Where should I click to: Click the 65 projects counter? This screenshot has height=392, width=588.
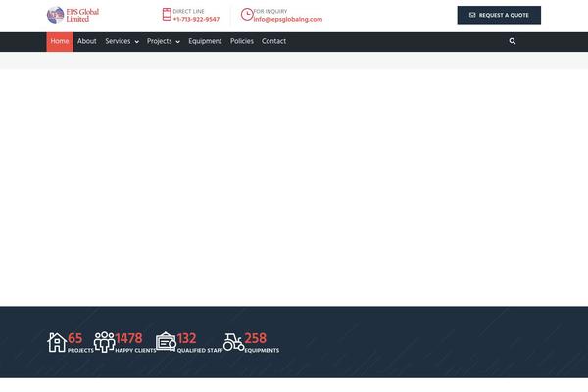click(75, 338)
